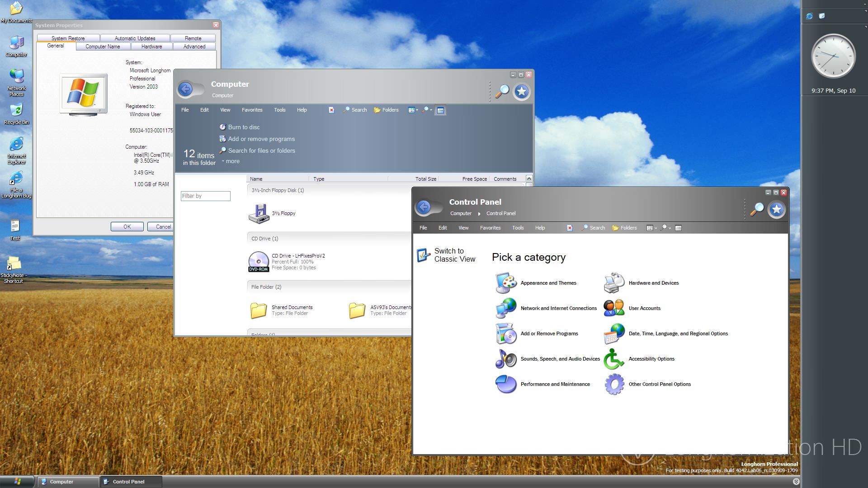Screen dimensions: 868x488
Task: Click 'Add or remove programs' task link
Action: pos(261,139)
